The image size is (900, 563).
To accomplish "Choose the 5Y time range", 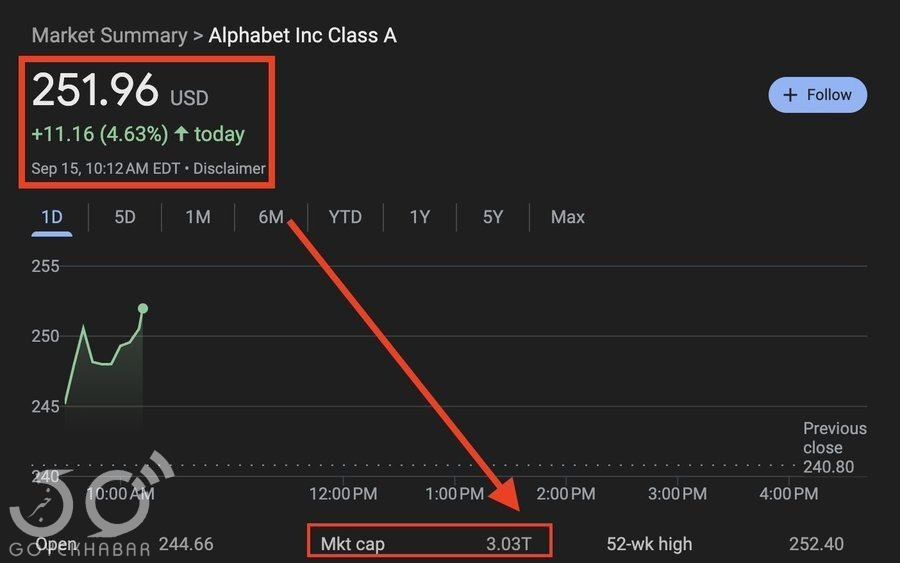I will tap(493, 217).
